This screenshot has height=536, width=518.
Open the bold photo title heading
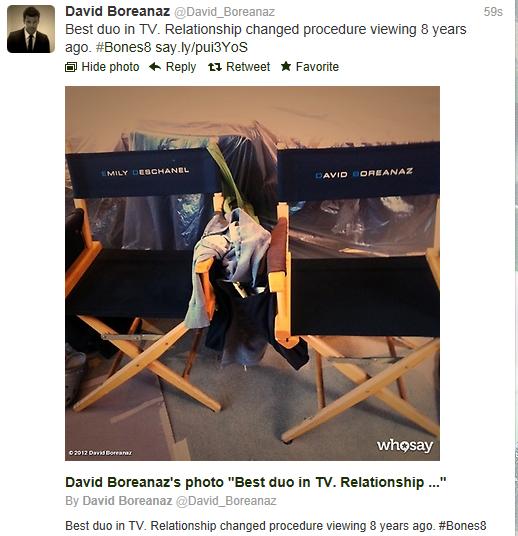click(256, 482)
